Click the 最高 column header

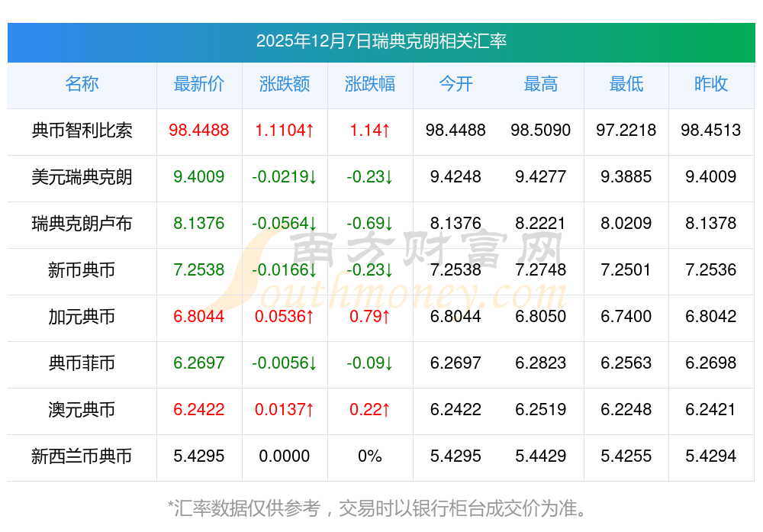541,84
